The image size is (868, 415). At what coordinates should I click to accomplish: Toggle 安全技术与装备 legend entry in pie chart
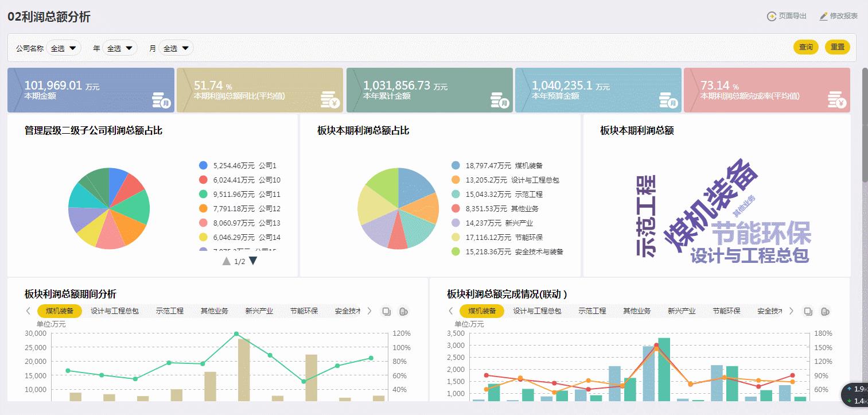(507, 251)
